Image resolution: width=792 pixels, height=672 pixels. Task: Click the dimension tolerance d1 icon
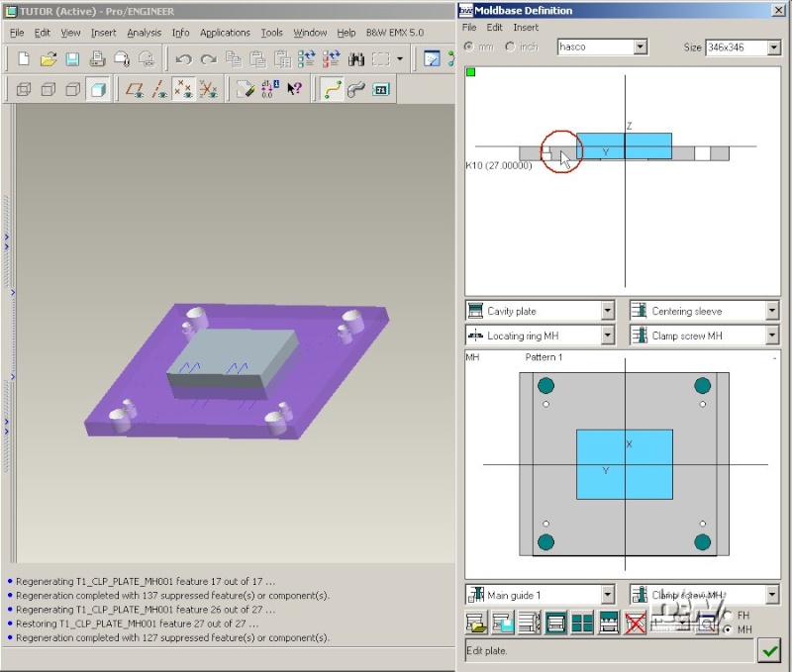[x=269, y=90]
